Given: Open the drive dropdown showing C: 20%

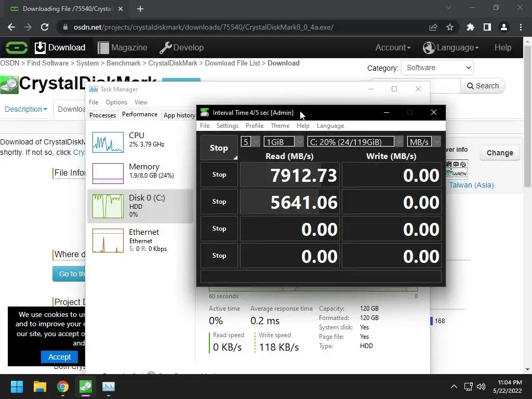Looking at the screenshot, I should tap(355, 141).
